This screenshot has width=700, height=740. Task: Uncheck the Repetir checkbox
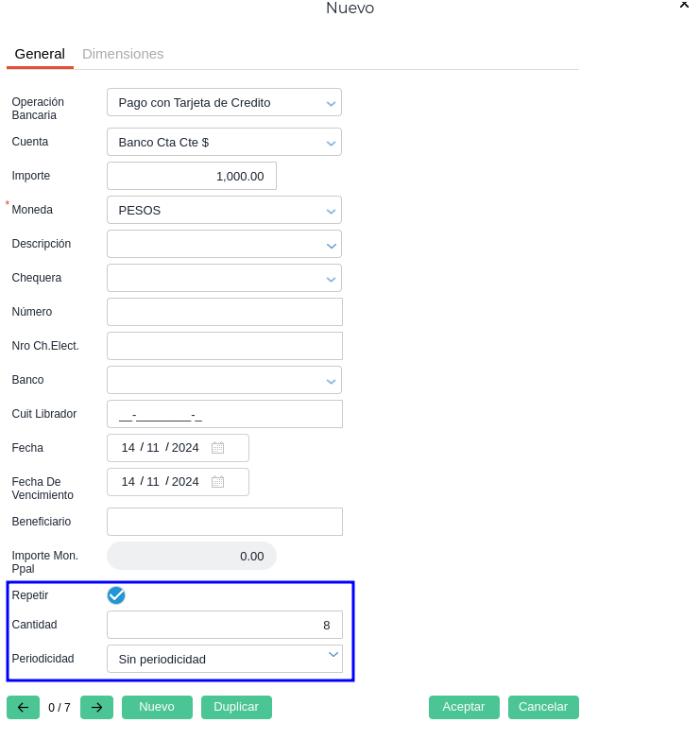coord(116,595)
